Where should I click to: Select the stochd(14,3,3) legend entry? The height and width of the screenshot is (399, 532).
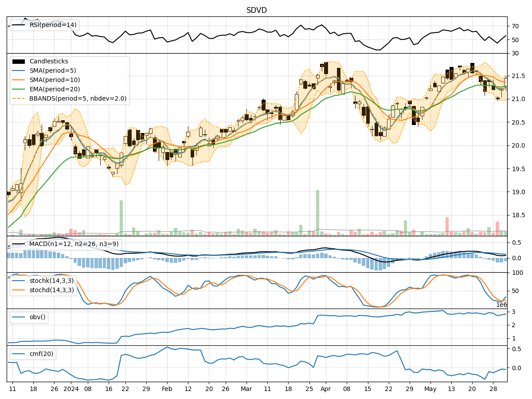[x=51, y=290]
